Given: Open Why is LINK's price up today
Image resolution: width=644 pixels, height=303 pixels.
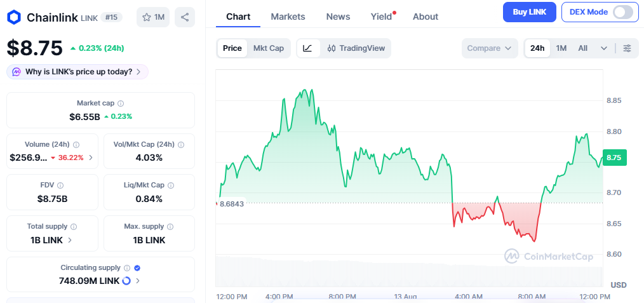Looking at the screenshot, I should [x=77, y=72].
